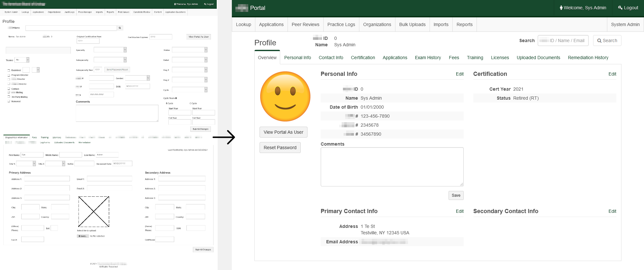Click the Reset Password button

pos(280,148)
